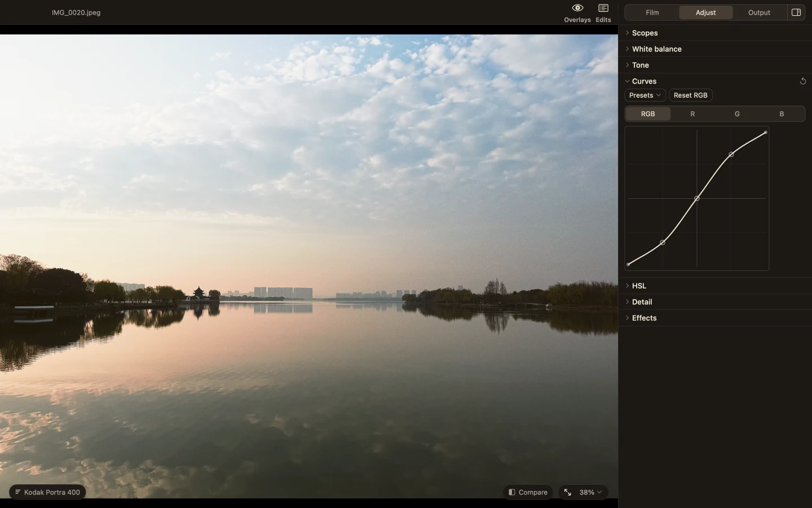Click the Reset RGB button
812x508 pixels.
(691, 95)
